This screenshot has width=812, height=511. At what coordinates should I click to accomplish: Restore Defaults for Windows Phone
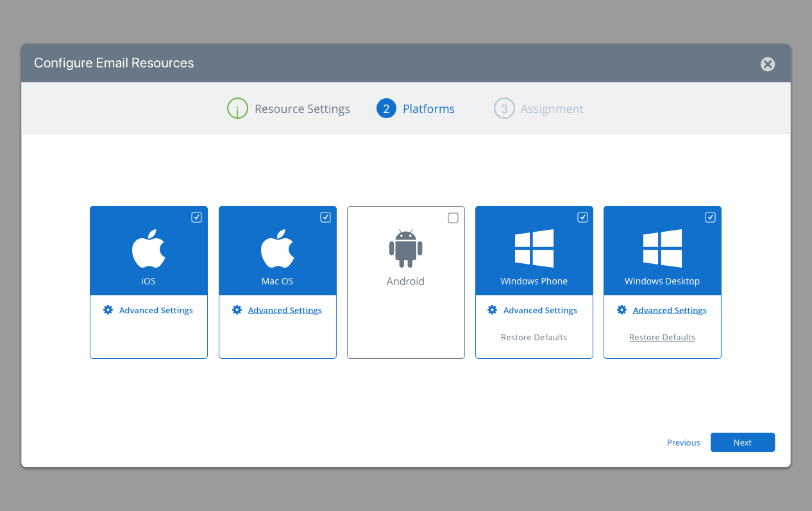(x=534, y=337)
